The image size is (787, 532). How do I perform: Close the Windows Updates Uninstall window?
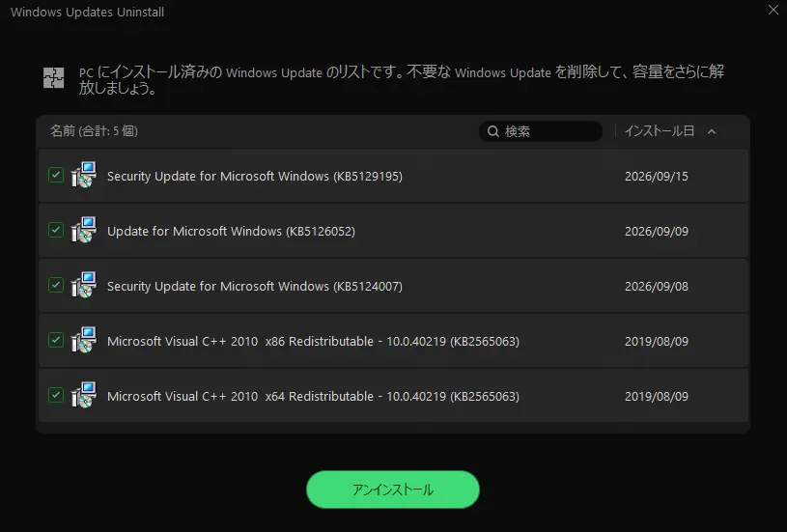773,10
